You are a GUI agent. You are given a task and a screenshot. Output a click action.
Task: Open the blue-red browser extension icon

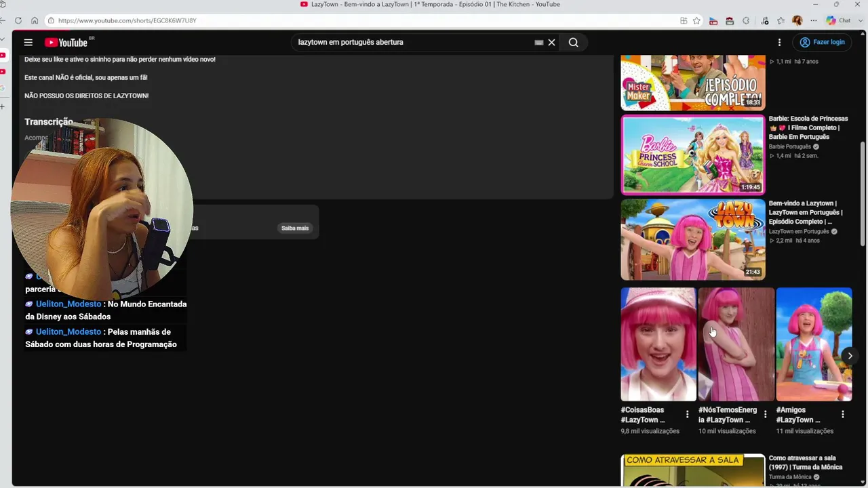(x=713, y=20)
